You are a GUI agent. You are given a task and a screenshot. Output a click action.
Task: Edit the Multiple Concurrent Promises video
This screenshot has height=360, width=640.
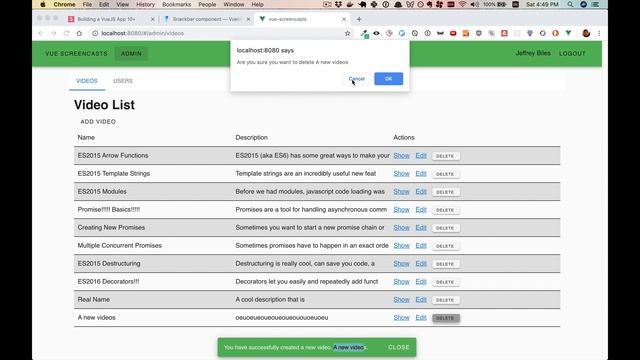(x=421, y=245)
